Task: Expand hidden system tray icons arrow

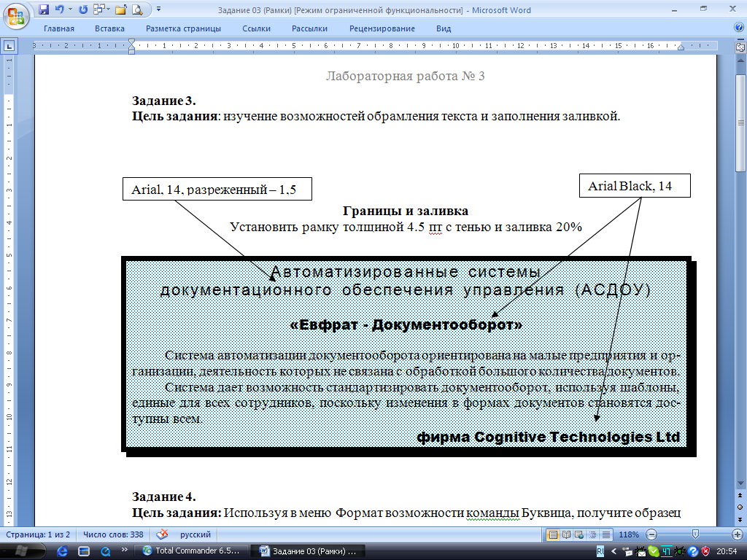Action: (x=614, y=551)
